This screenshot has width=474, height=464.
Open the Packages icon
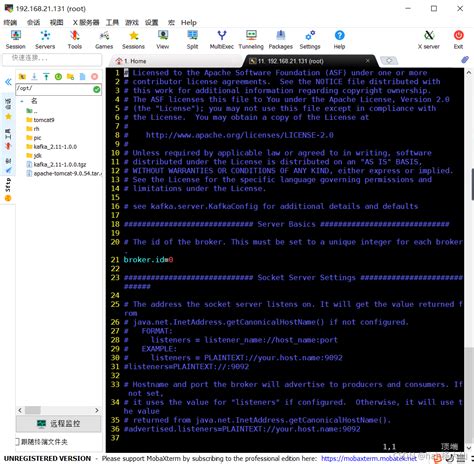(280, 39)
